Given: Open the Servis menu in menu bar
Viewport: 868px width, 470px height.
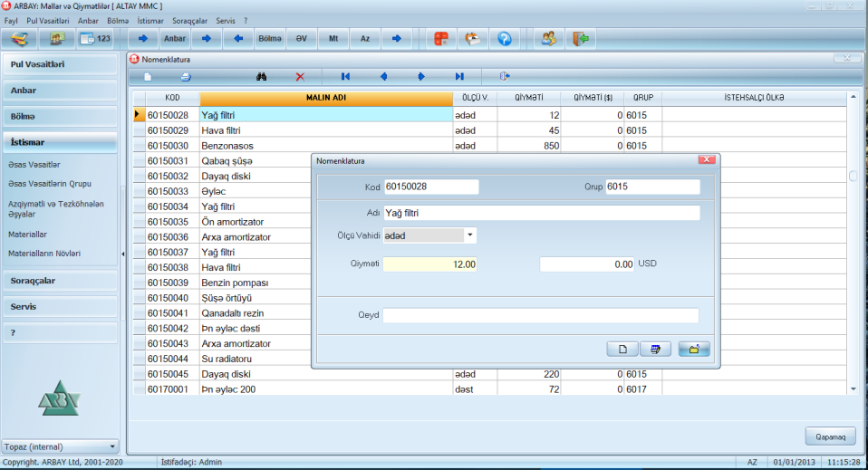Looking at the screenshot, I should (226, 20).
